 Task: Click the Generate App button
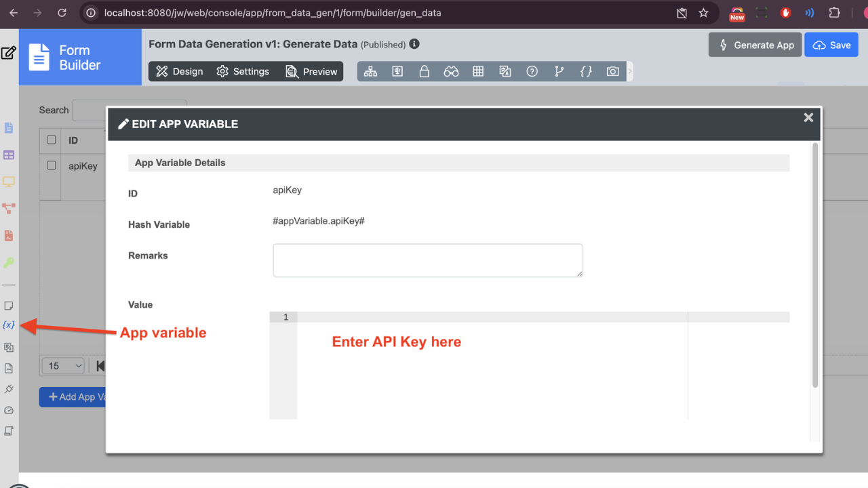click(x=755, y=45)
